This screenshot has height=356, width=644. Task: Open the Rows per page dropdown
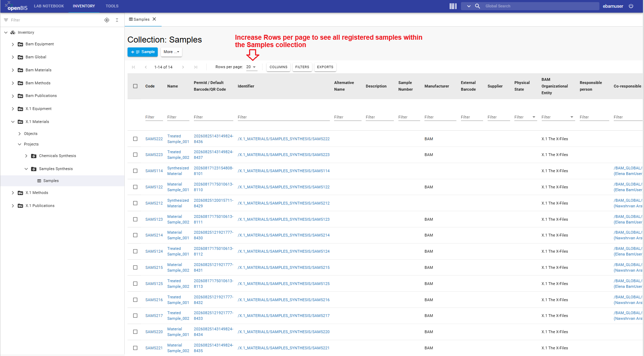coord(252,67)
